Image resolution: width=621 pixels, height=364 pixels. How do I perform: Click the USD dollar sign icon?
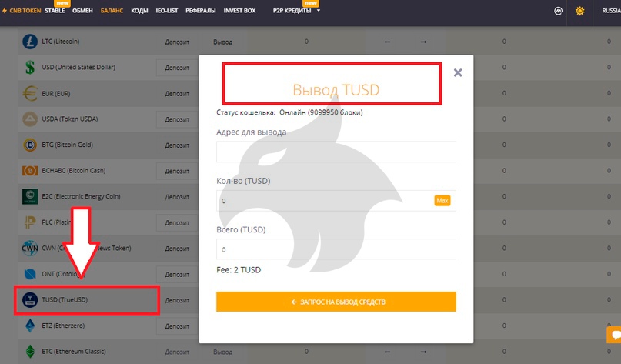30,68
